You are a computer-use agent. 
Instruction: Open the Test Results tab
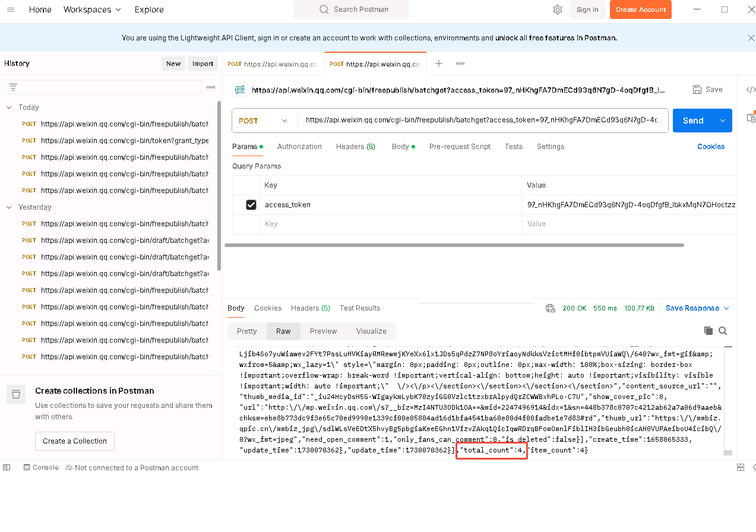tap(360, 308)
